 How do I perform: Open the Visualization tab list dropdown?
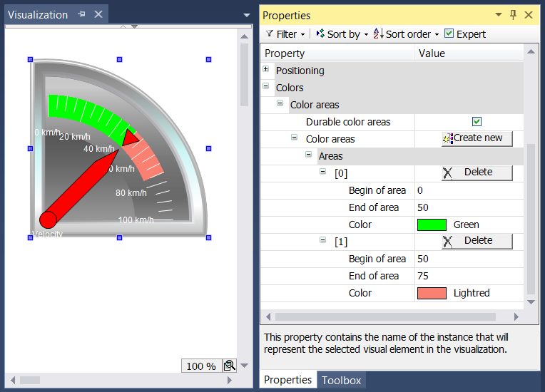[x=246, y=15]
